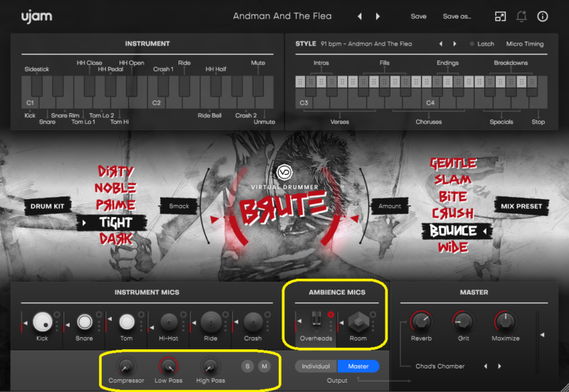Go to next preset arrow in header
This screenshot has width=569, height=392.
click(x=378, y=16)
